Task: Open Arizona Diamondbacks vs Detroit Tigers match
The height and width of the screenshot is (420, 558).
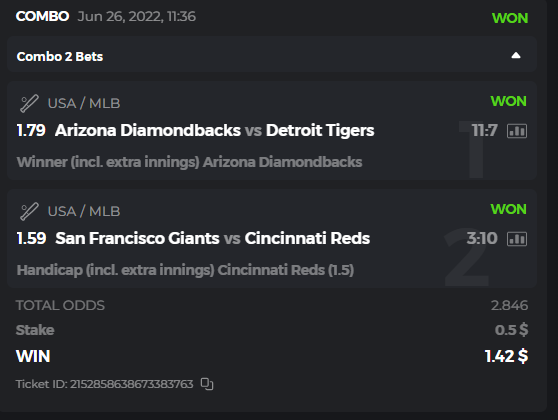Action: click(215, 130)
